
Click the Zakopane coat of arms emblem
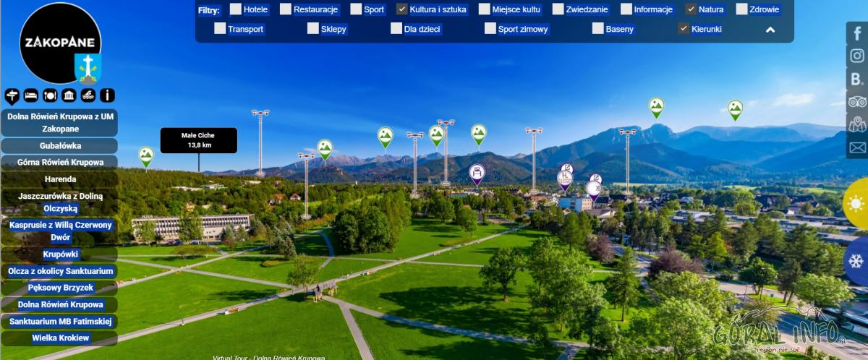tap(88, 69)
